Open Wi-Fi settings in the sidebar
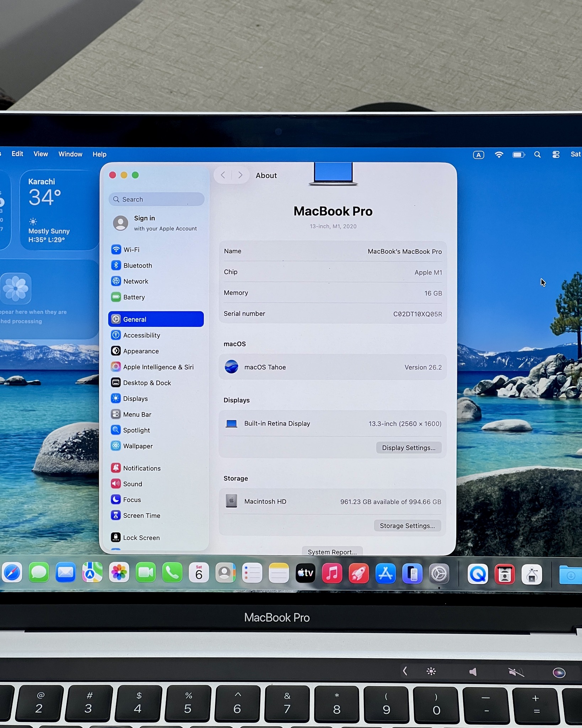Image resolution: width=582 pixels, height=728 pixels. [156, 250]
